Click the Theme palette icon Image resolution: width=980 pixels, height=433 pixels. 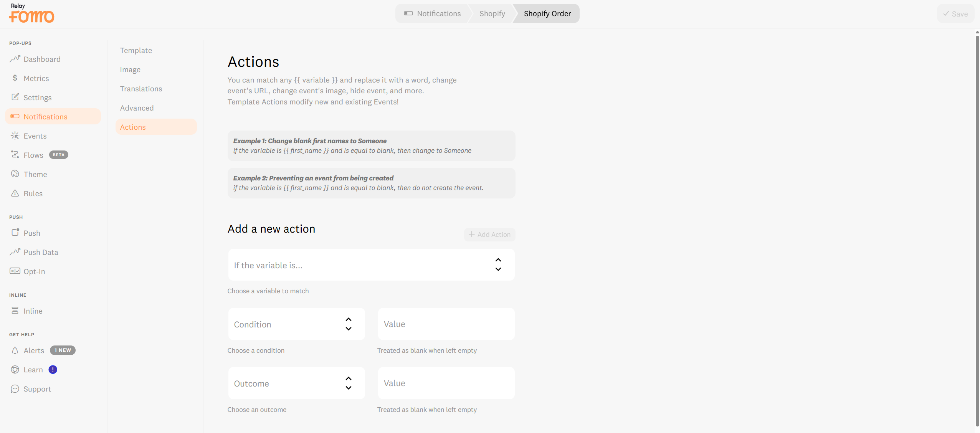tap(15, 174)
